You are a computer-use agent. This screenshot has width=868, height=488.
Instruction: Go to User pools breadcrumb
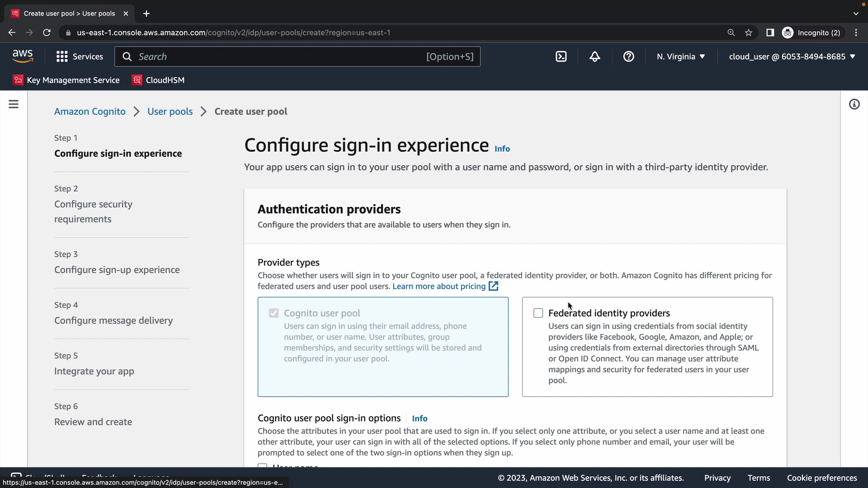pyautogui.click(x=170, y=112)
